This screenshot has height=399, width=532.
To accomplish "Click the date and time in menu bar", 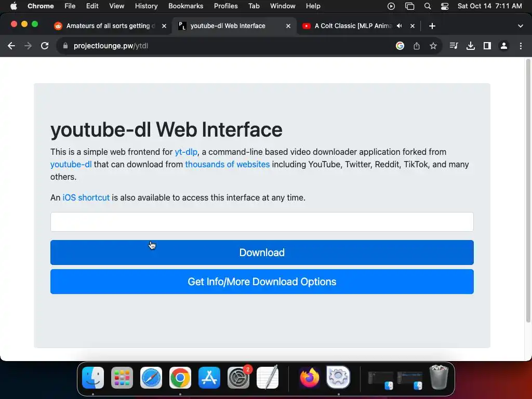I will [489, 6].
